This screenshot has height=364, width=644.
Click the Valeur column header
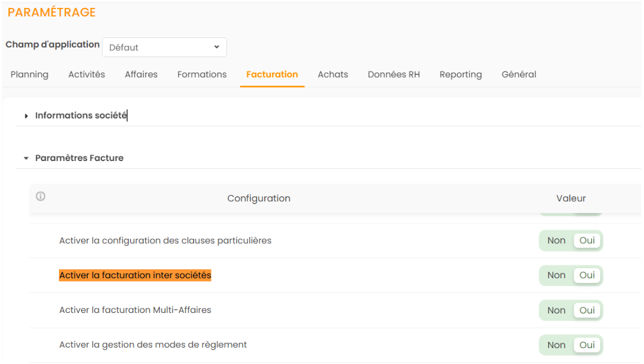(x=571, y=198)
